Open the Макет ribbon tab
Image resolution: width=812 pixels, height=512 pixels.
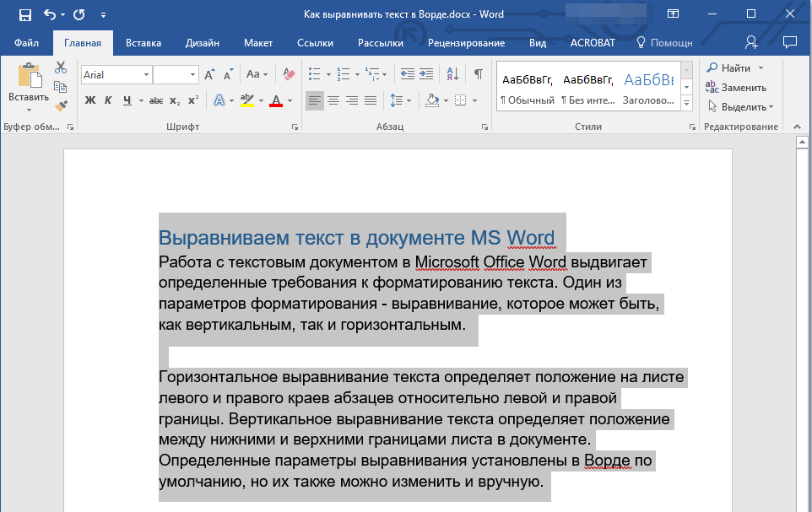coord(258,42)
